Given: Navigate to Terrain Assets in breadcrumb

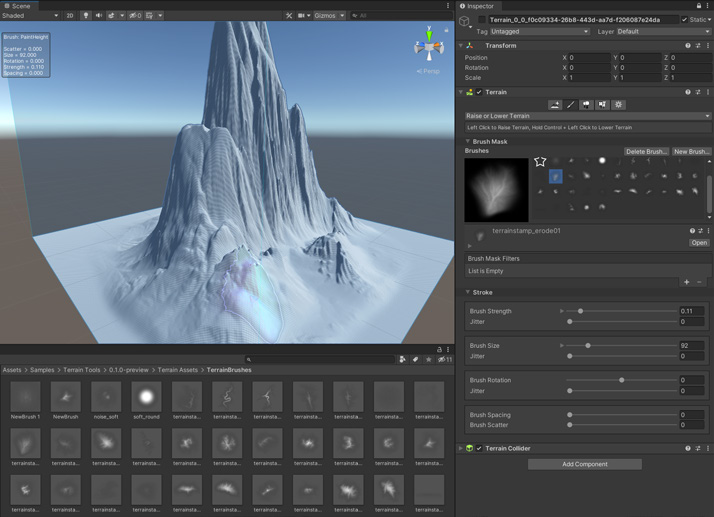Looking at the screenshot, I should 178,370.
